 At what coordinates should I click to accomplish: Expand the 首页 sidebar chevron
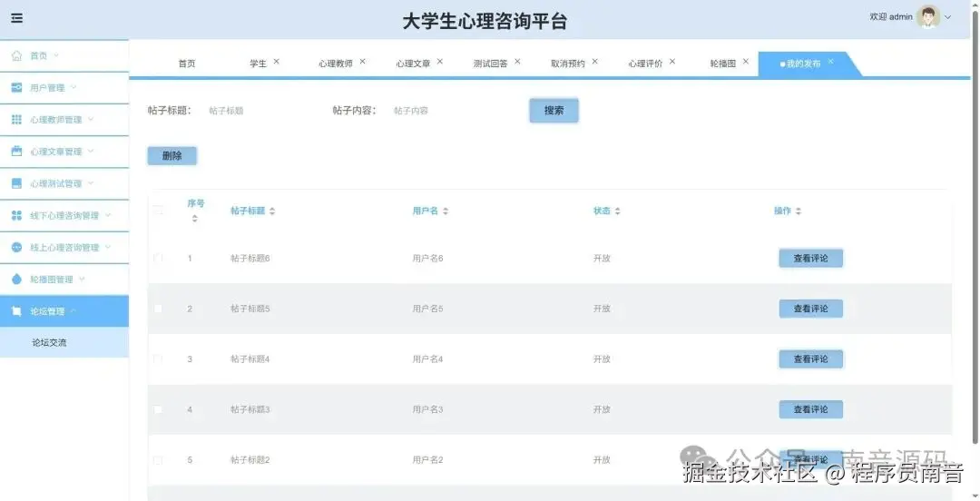pos(56,55)
